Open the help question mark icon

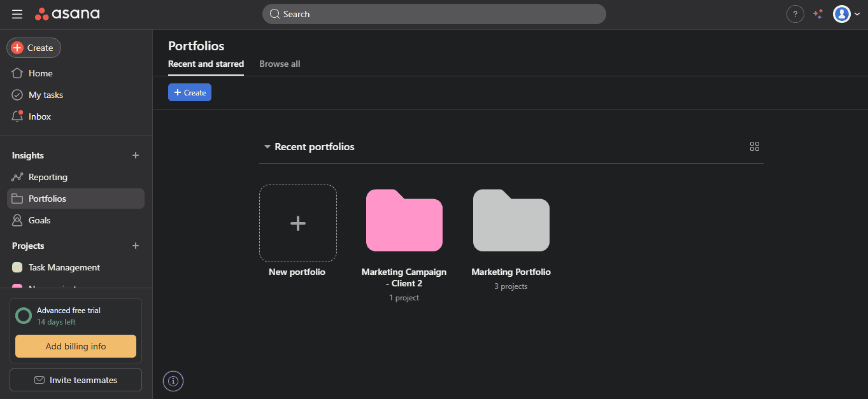(795, 14)
